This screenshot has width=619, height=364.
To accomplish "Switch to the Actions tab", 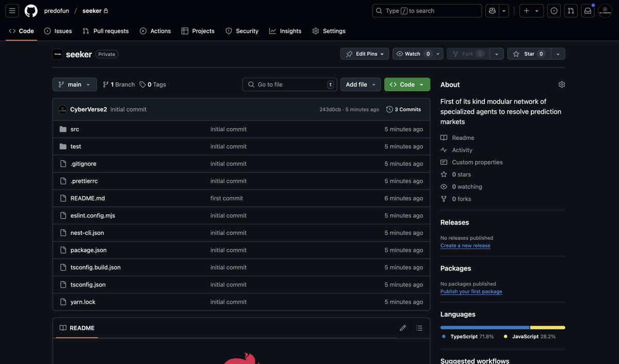I will (155, 31).
